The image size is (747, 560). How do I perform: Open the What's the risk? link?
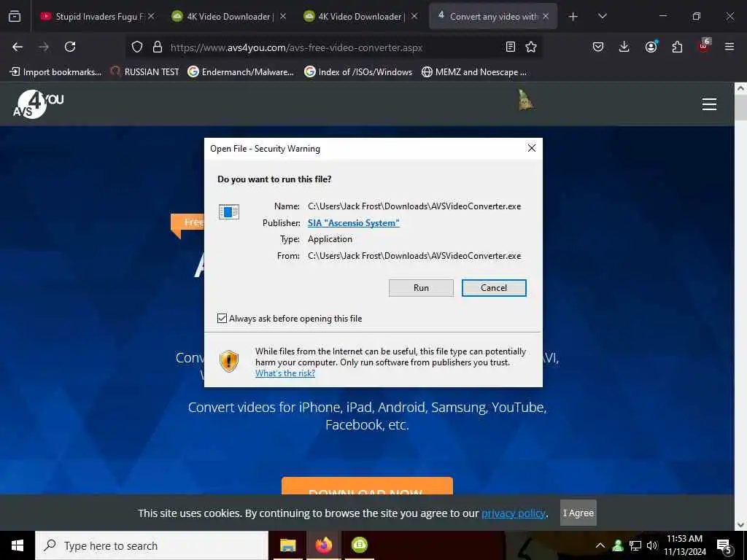click(x=285, y=373)
